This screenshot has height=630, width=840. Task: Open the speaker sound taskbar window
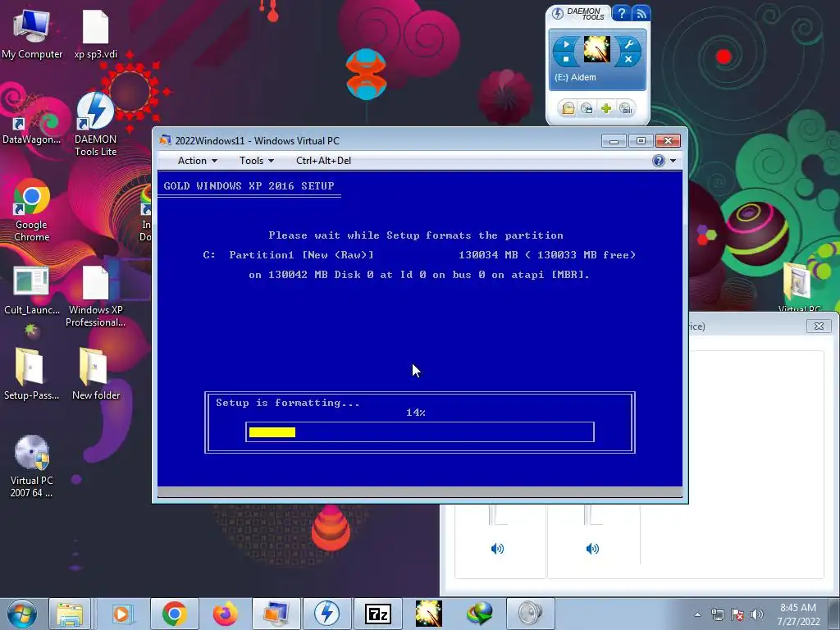(531, 614)
